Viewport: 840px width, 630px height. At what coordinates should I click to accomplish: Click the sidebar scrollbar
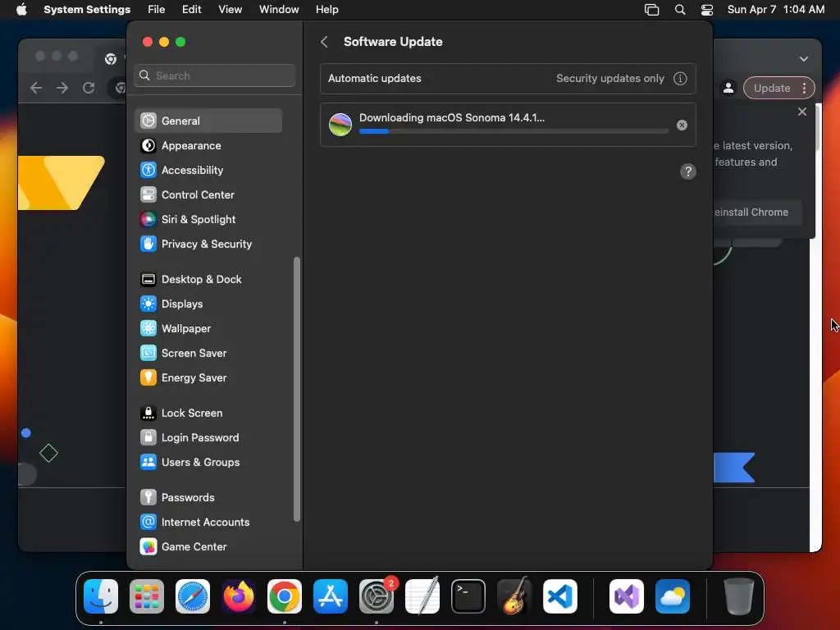pyautogui.click(x=297, y=390)
